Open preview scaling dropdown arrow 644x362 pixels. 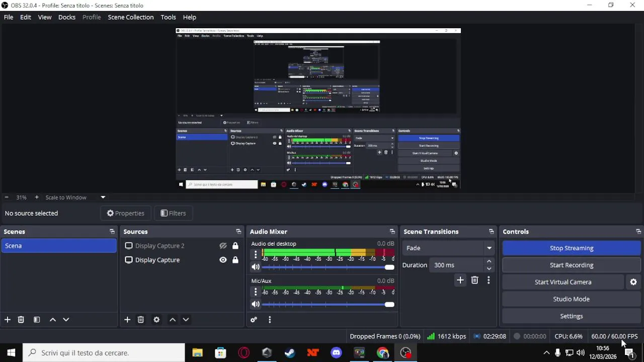[x=103, y=198]
